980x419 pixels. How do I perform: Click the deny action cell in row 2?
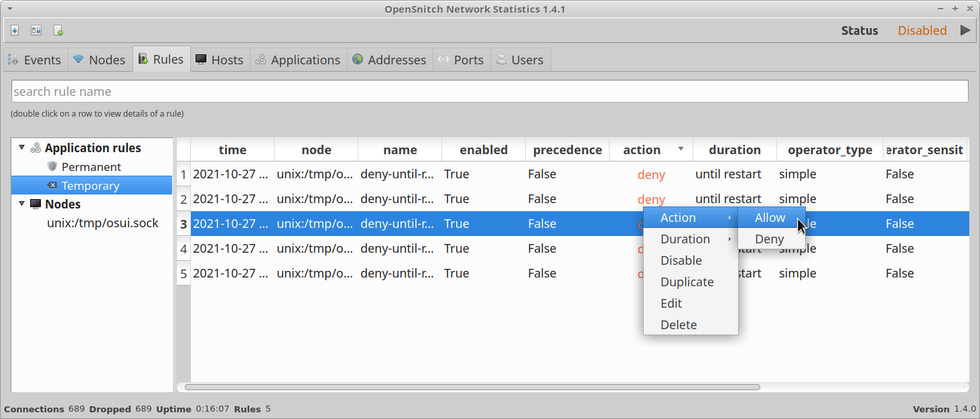click(651, 199)
